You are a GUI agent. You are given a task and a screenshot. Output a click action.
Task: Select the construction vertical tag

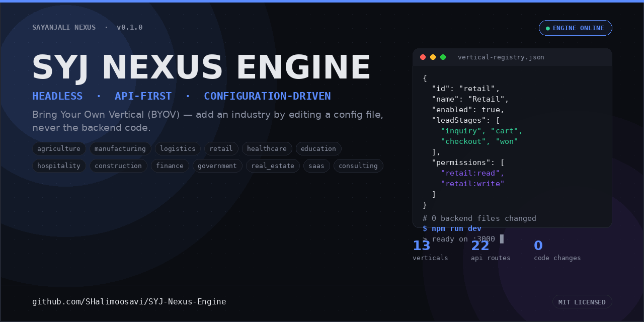pos(118,166)
